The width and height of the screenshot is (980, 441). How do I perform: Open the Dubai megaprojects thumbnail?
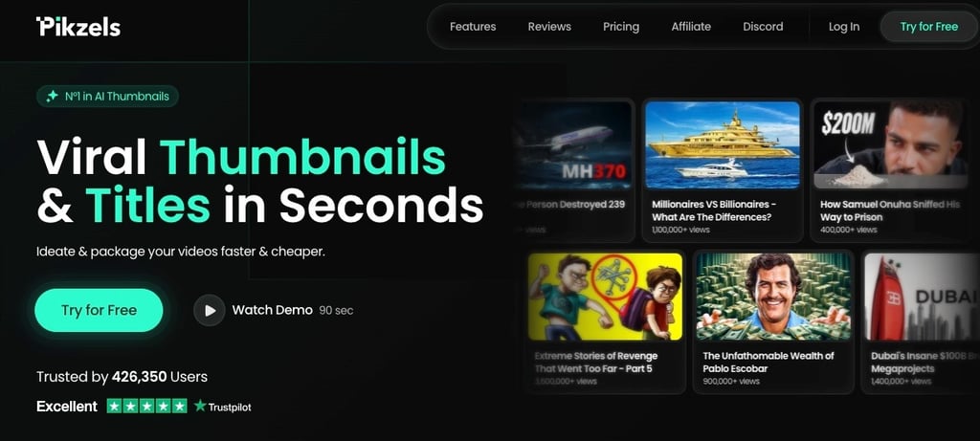922,297
